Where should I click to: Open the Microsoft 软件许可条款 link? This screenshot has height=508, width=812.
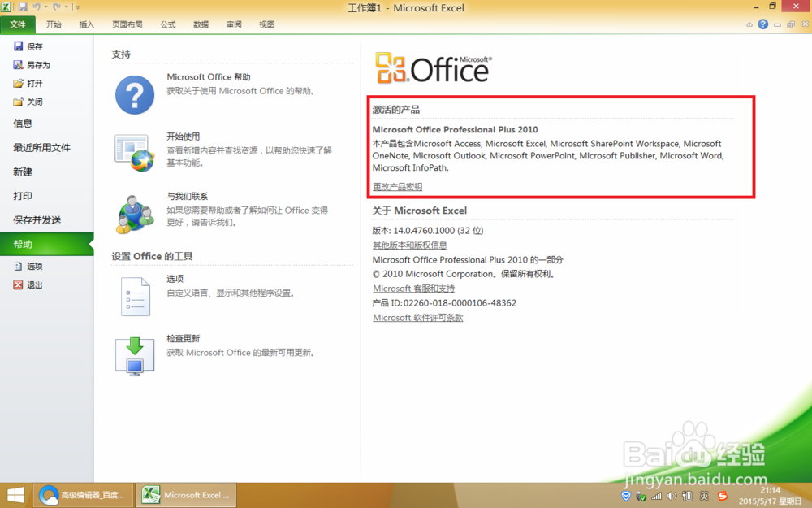tap(418, 318)
